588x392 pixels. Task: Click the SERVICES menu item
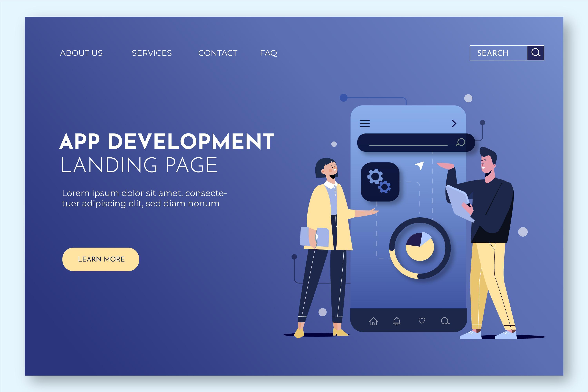pos(152,53)
